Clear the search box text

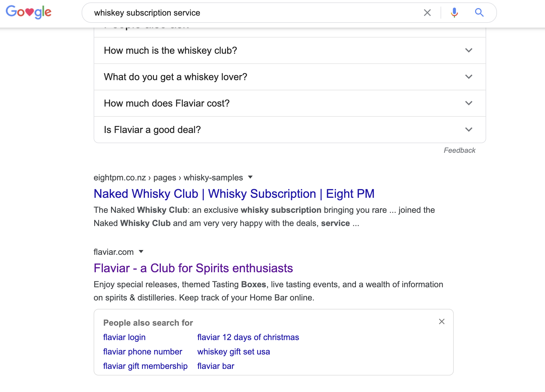[x=427, y=13]
